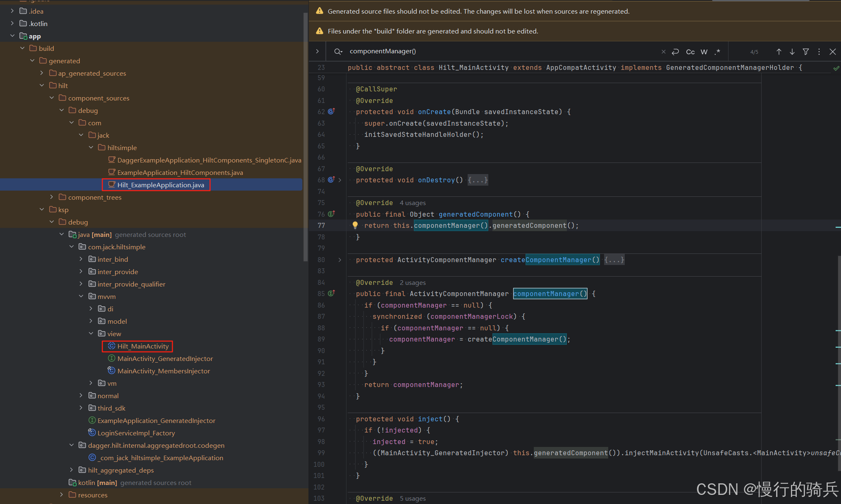
Task: Toggle whole words W option
Action: pyautogui.click(x=704, y=52)
